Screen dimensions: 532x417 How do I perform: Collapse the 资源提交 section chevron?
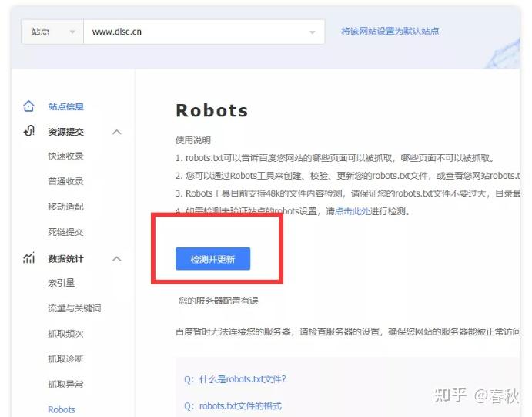(x=117, y=132)
